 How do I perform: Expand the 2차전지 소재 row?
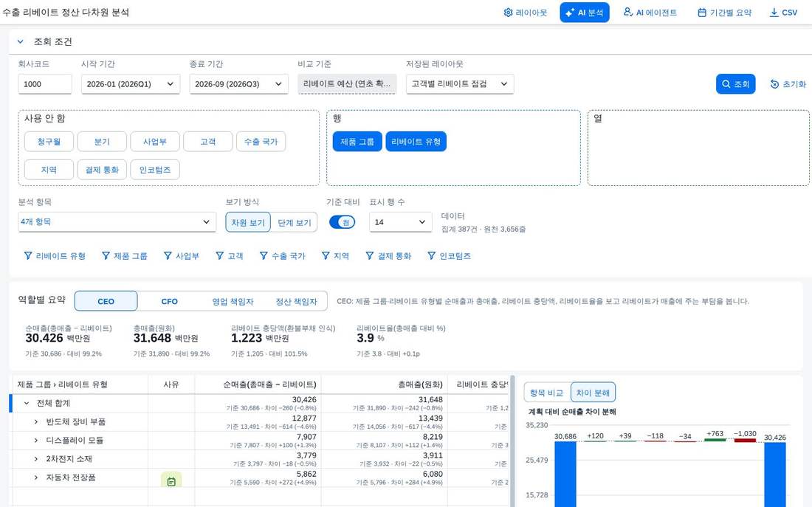[x=35, y=459]
